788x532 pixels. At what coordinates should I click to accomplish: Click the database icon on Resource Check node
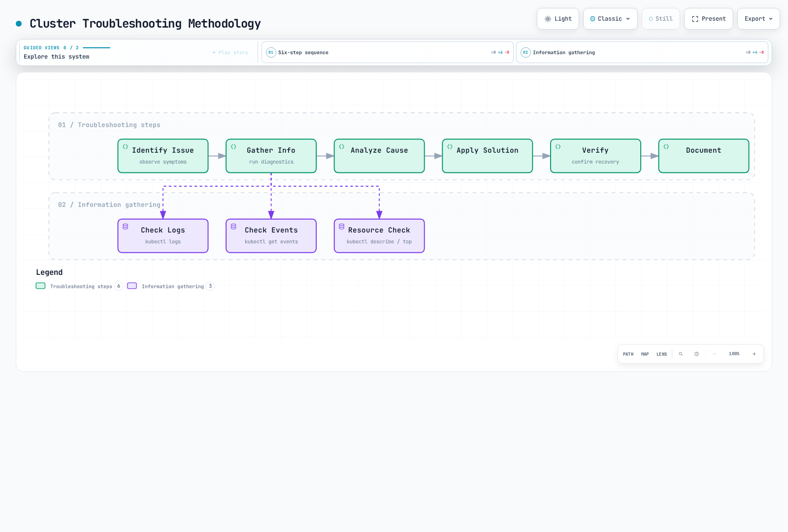[x=342, y=227]
